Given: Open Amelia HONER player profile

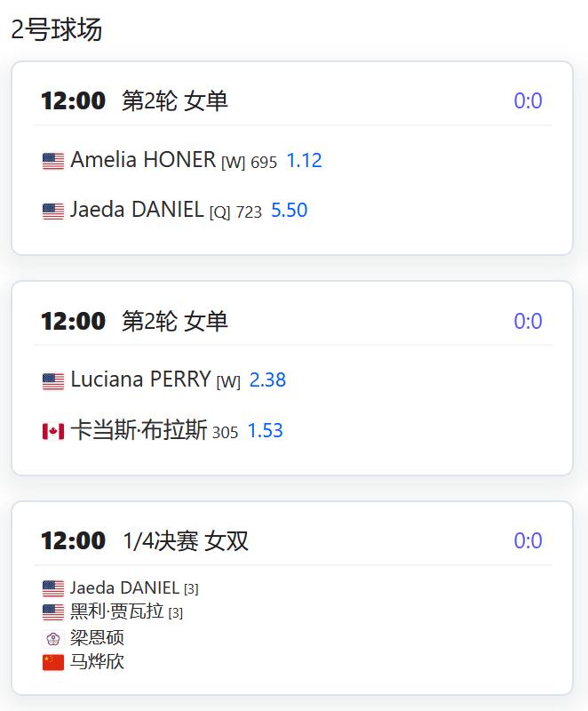Looking at the screenshot, I should [x=143, y=160].
